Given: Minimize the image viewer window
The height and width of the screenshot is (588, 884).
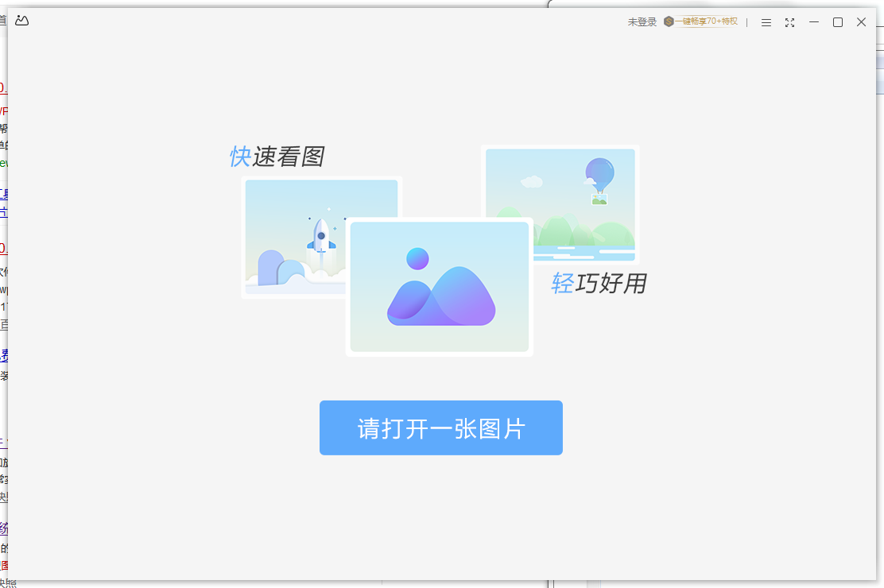Looking at the screenshot, I should (x=813, y=22).
